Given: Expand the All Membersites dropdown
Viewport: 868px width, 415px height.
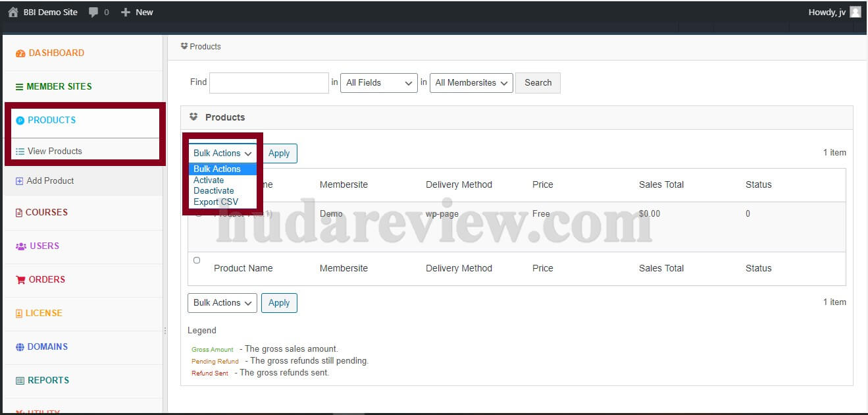Looking at the screenshot, I should 471,83.
